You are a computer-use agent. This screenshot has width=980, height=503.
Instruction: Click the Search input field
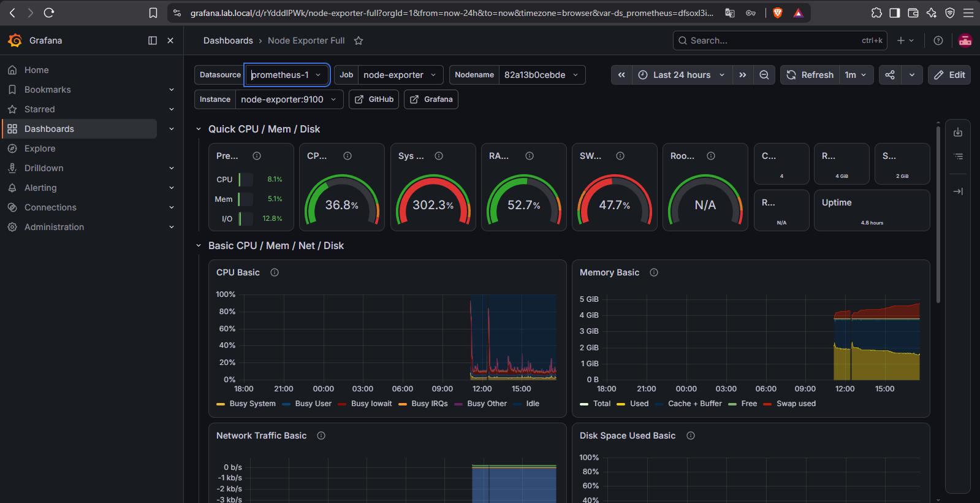tap(780, 40)
